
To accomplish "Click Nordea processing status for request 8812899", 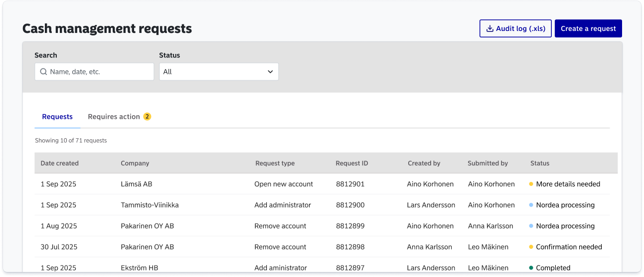I will point(562,226).
